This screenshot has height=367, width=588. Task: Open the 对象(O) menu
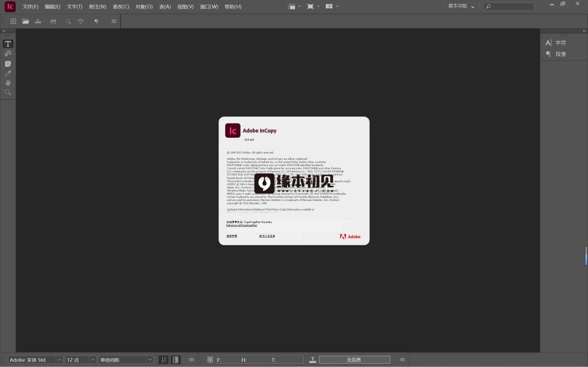coord(144,6)
